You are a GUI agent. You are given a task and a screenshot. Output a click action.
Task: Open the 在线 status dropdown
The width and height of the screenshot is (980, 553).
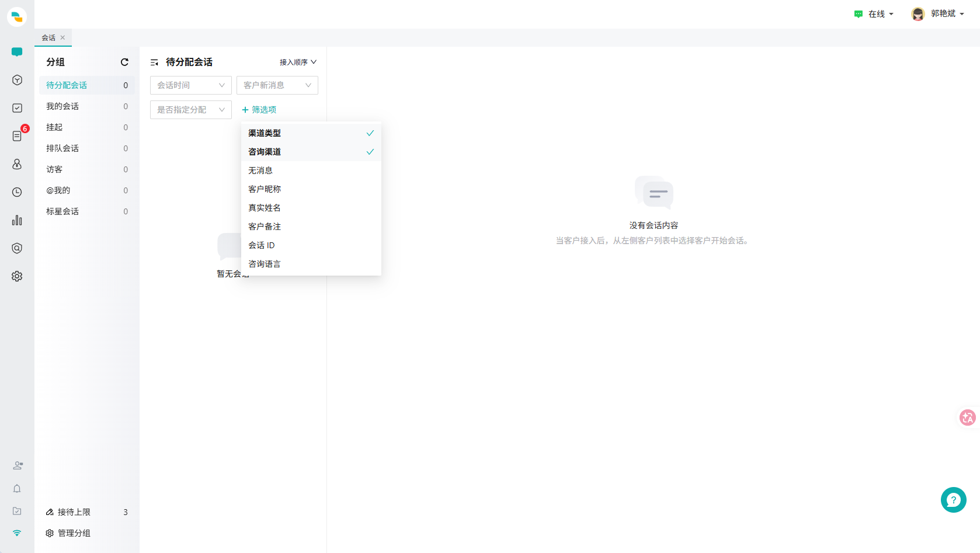click(874, 14)
